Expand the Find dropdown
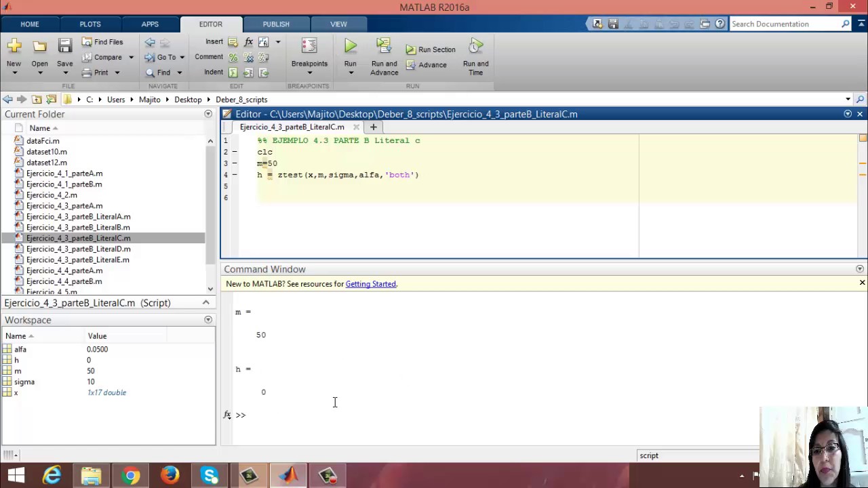This screenshot has height=488, width=868. [179, 73]
